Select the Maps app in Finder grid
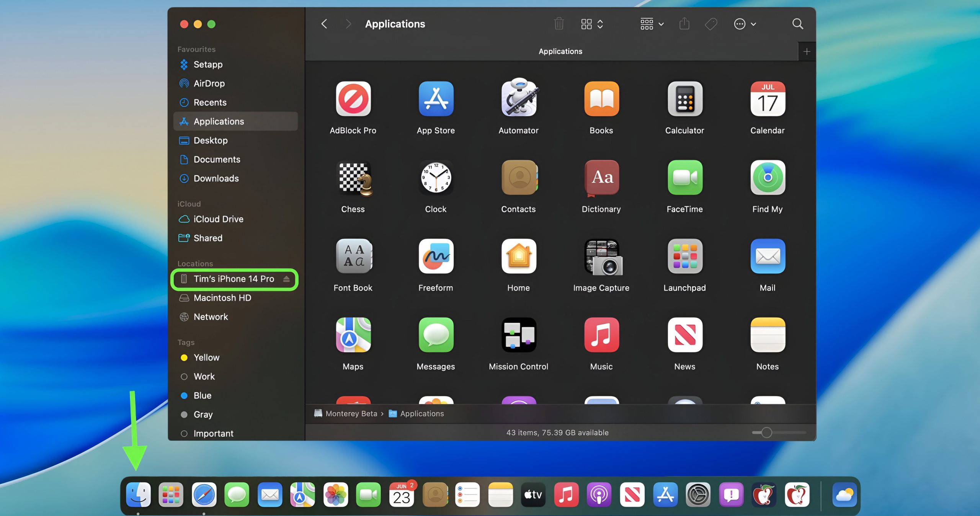Screen dimensions: 980x516 [353, 335]
